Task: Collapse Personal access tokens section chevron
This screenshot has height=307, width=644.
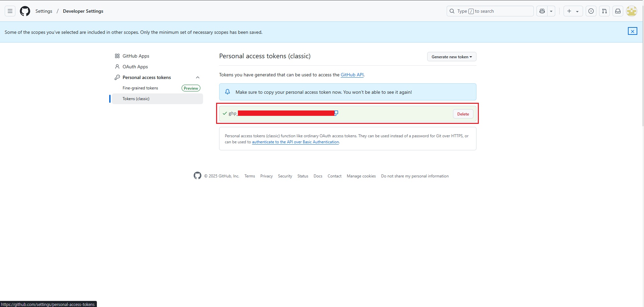Action: [x=198, y=77]
